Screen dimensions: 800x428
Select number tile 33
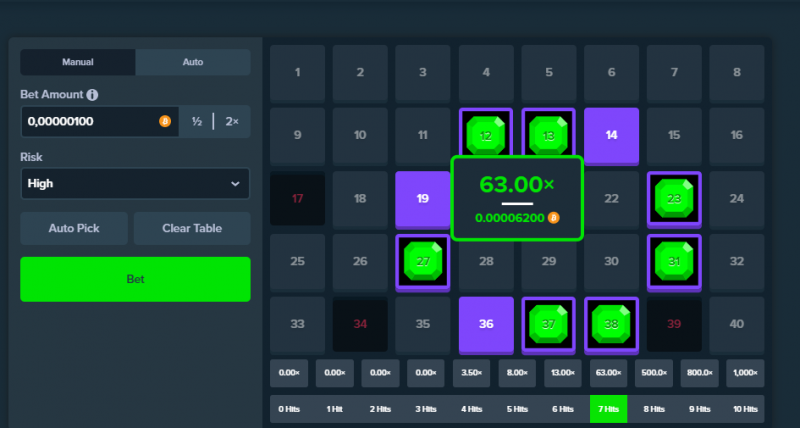pos(297,325)
